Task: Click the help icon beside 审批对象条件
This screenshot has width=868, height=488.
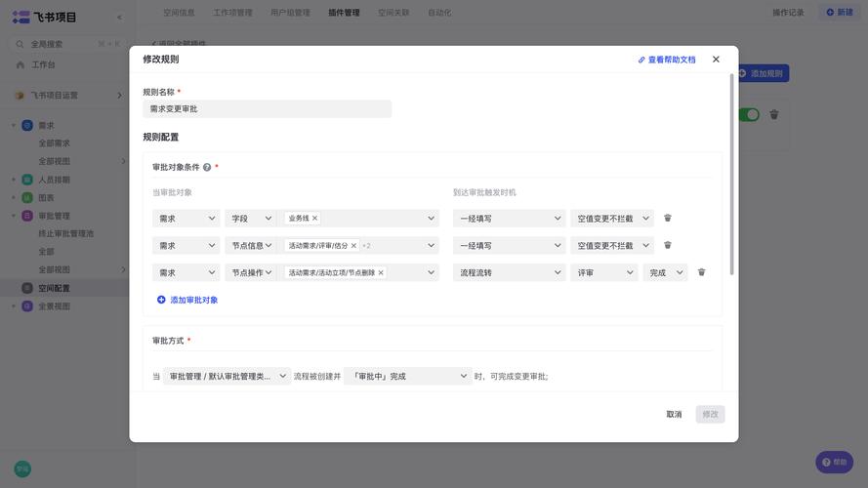Action: [207, 167]
